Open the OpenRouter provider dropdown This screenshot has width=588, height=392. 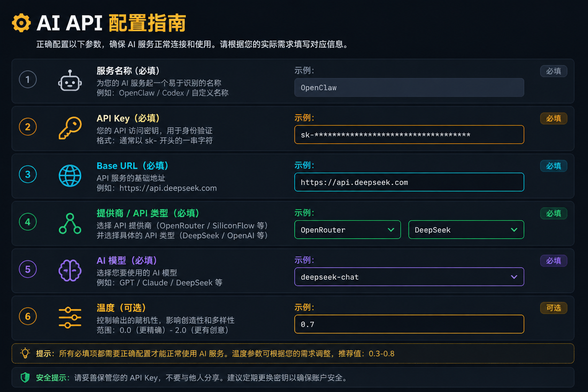[x=348, y=230]
